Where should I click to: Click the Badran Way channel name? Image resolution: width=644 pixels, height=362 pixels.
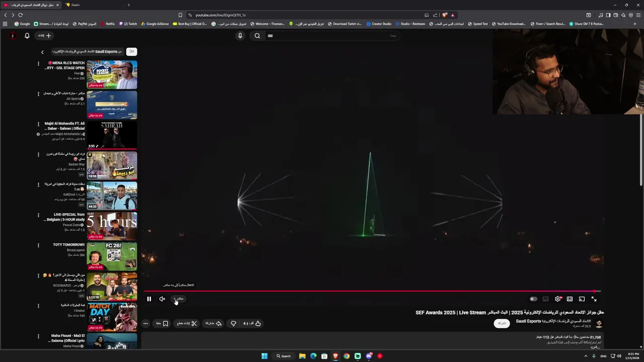click(76, 164)
